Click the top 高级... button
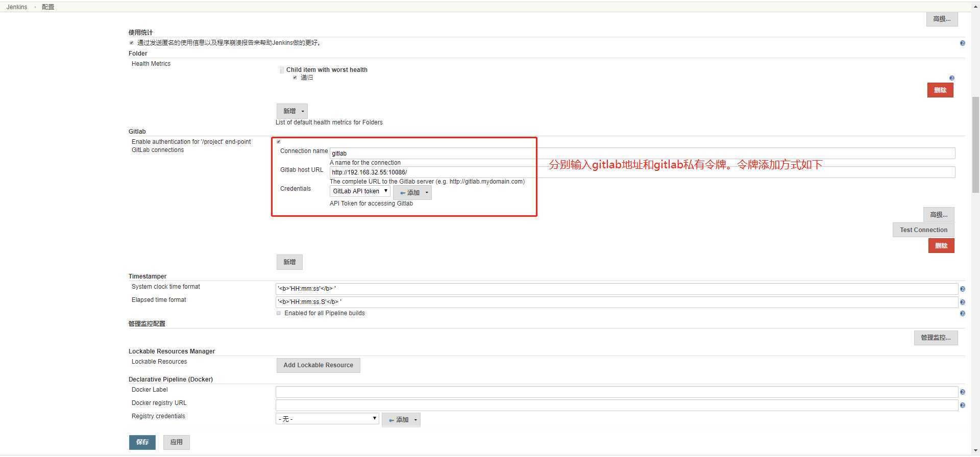 pyautogui.click(x=942, y=19)
